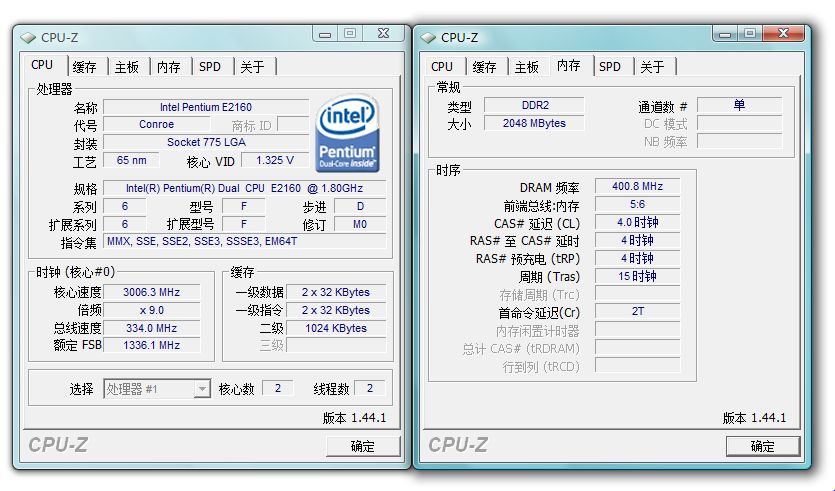
Task: Click the bus speed value 334.0 MHz
Action: (152, 328)
